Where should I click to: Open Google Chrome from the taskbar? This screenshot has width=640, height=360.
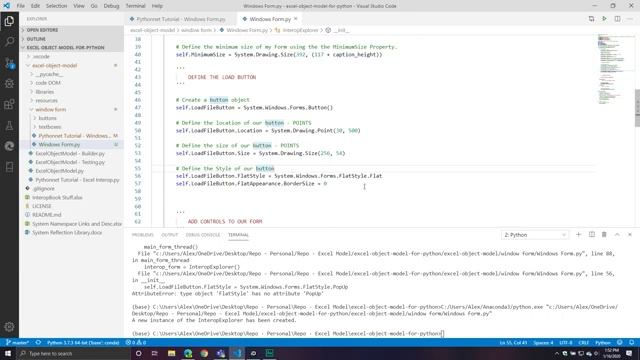tap(204, 353)
